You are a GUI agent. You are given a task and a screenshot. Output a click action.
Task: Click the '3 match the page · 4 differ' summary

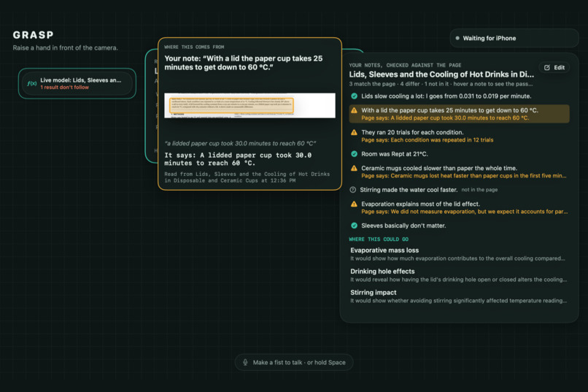[441, 84]
